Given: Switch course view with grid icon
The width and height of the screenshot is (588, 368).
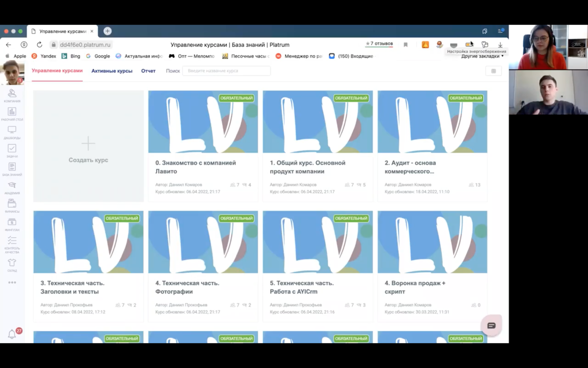Looking at the screenshot, I should coord(494,71).
